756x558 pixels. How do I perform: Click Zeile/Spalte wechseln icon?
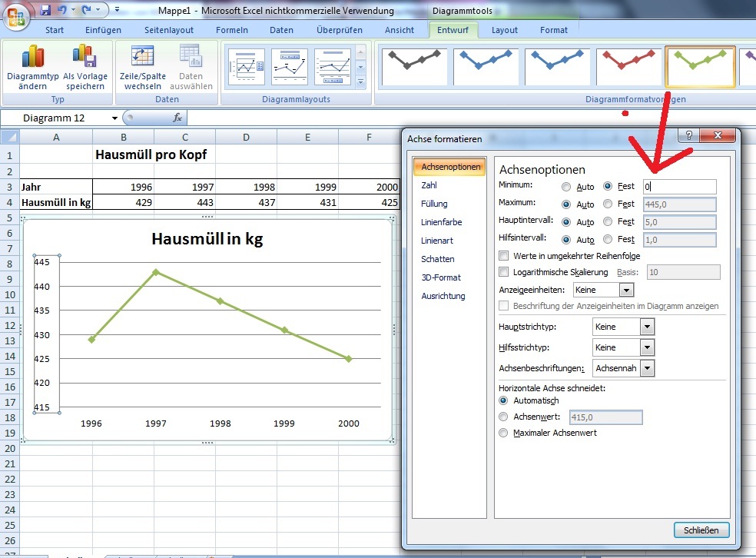click(x=142, y=58)
